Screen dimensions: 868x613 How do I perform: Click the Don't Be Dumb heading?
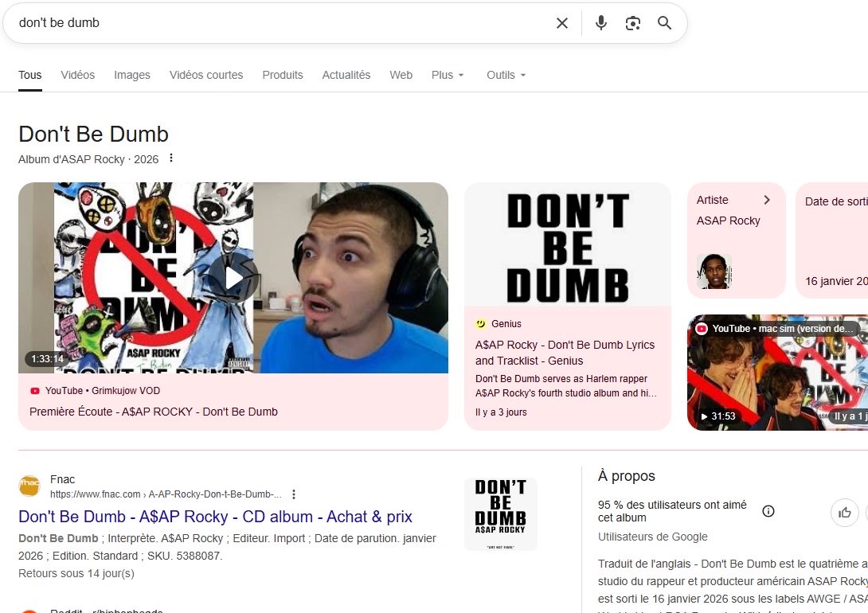tap(93, 135)
